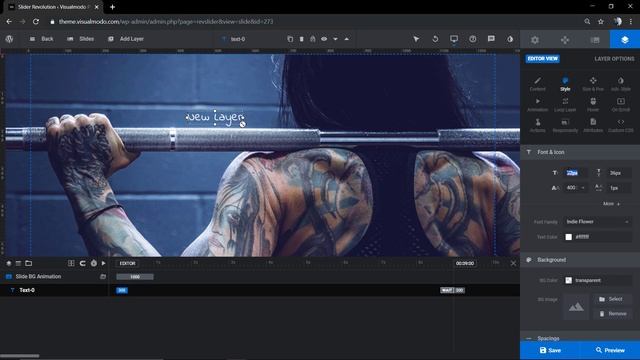This screenshot has width=640, height=360.
Task: Go Back to slider overview
Action: point(42,39)
